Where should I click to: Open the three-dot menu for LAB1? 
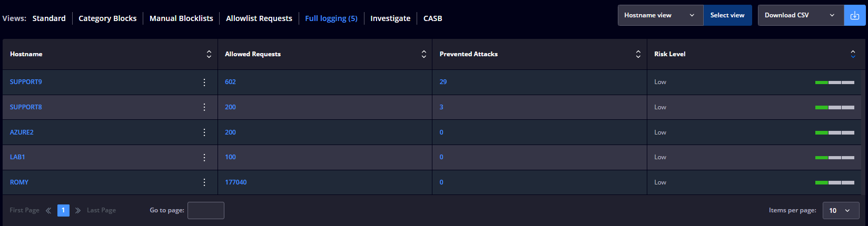click(x=204, y=157)
